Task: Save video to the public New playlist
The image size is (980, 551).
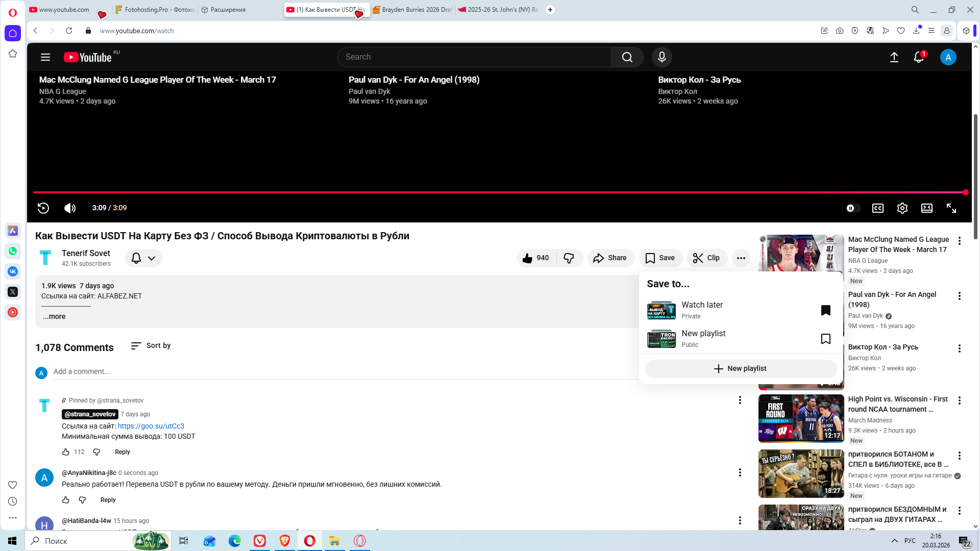Action: 825,339
